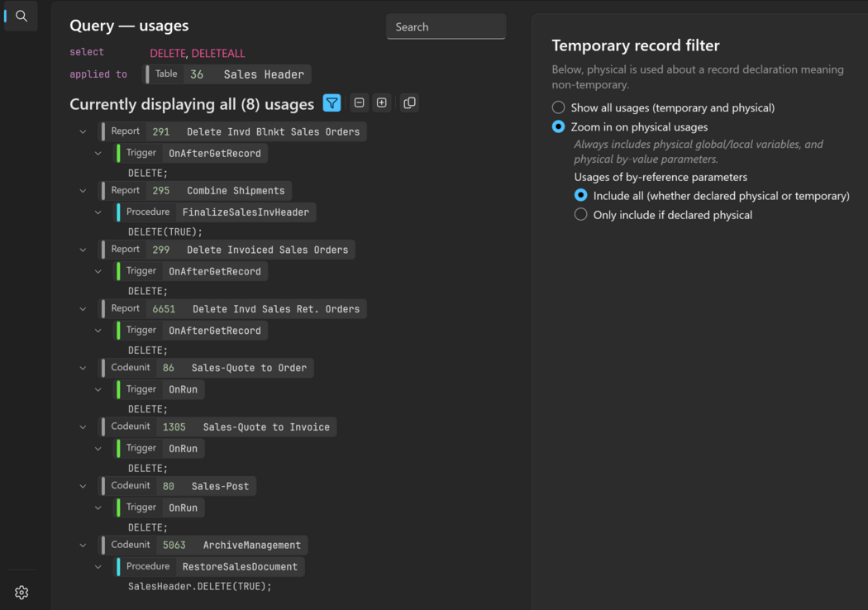This screenshot has height=610, width=868.
Task: Click the Temporary record filter heading
Action: pyautogui.click(x=636, y=45)
